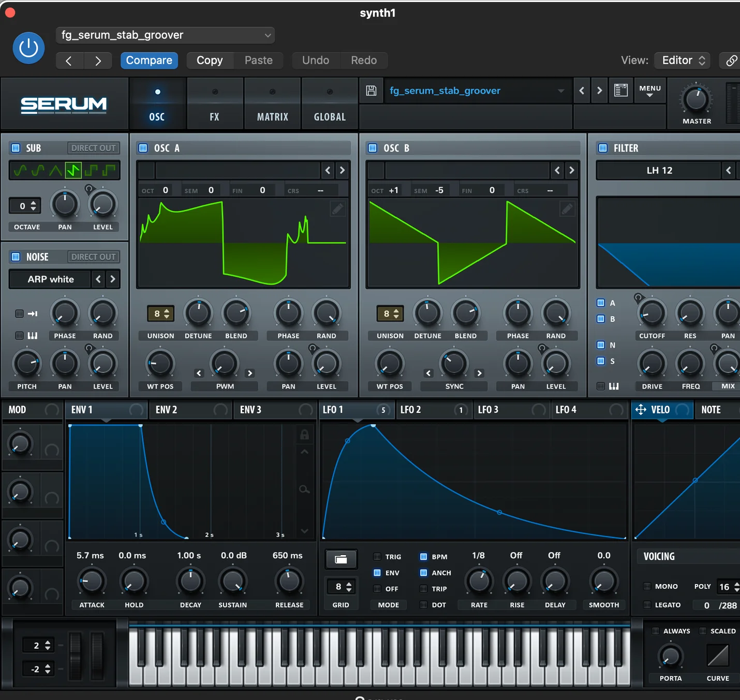Viewport: 740px width, 700px height.
Task: Click the save preset floppy disk icon
Action: 371,91
